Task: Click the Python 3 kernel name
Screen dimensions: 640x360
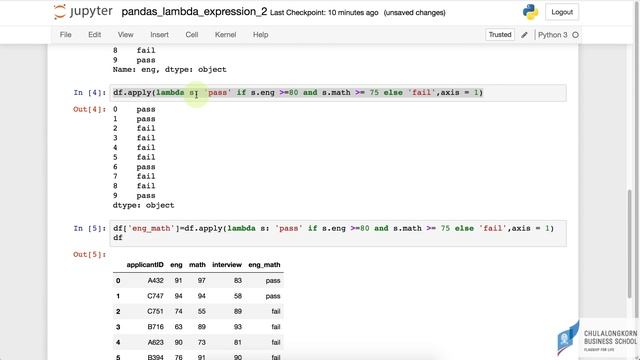Action: click(x=552, y=35)
